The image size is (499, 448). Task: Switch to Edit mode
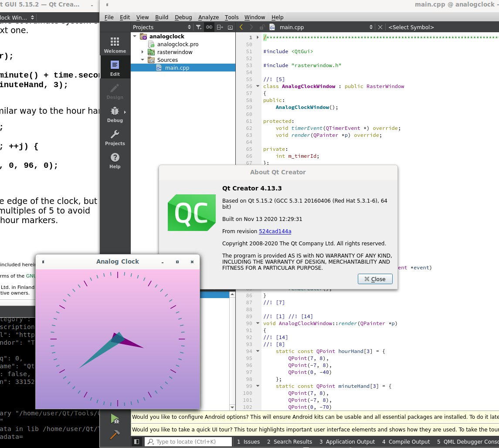(115, 68)
